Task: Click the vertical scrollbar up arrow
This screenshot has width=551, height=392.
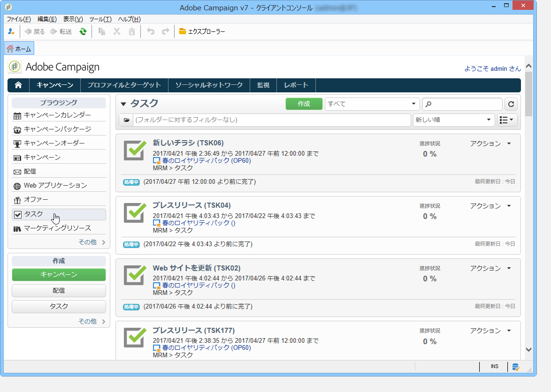Action: point(528,66)
